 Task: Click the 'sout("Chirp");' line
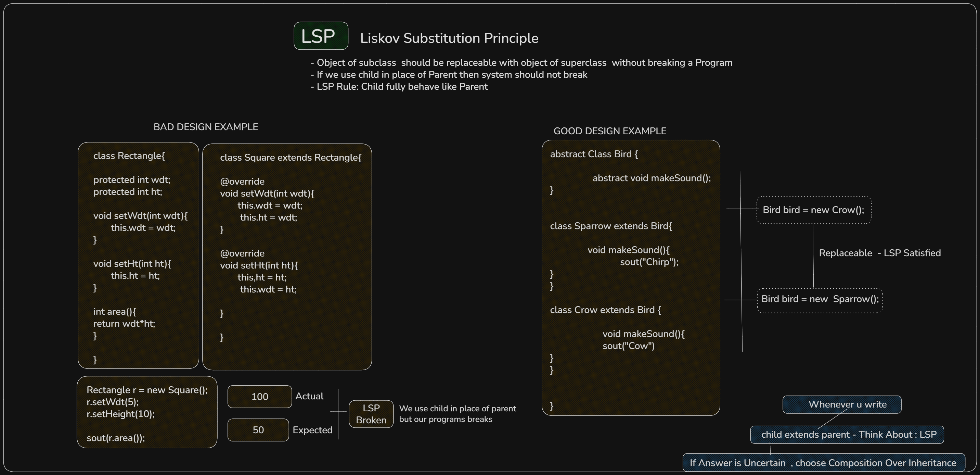point(649,262)
